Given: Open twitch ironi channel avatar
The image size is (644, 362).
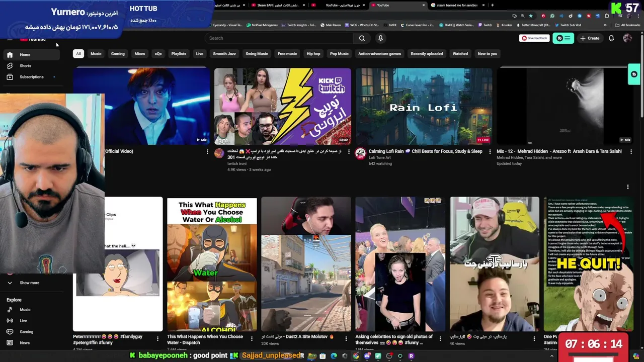Looking at the screenshot, I should coord(219,153).
